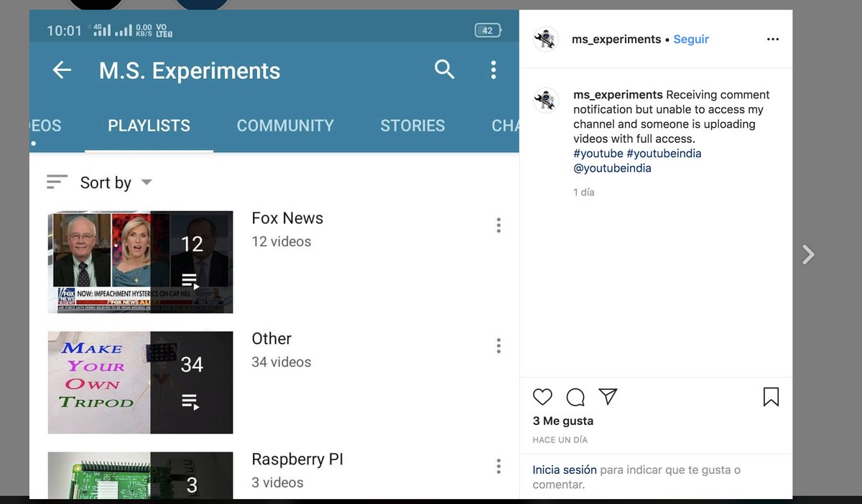862x504 pixels.
Task: Switch to the COMMUNITY tab
Action: pyautogui.click(x=285, y=126)
